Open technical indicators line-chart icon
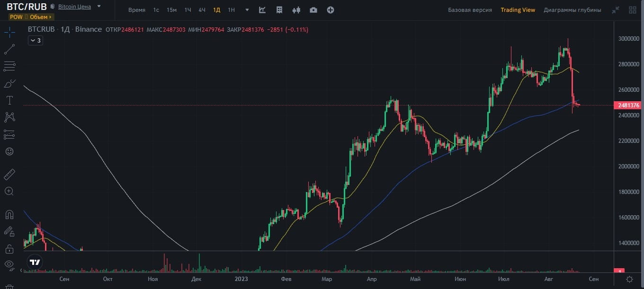 (x=262, y=10)
